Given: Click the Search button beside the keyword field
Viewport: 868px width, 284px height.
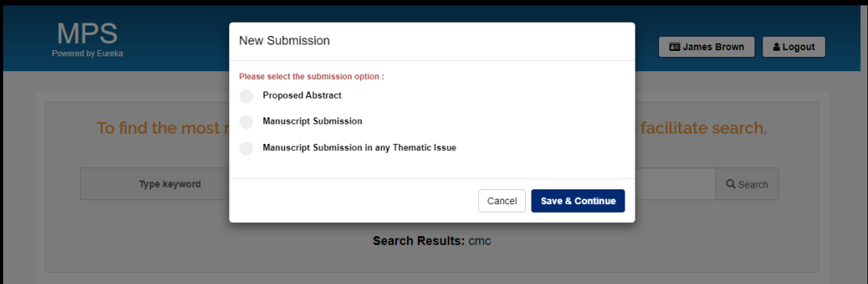Looking at the screenshot, I should (x=747, y=185).
